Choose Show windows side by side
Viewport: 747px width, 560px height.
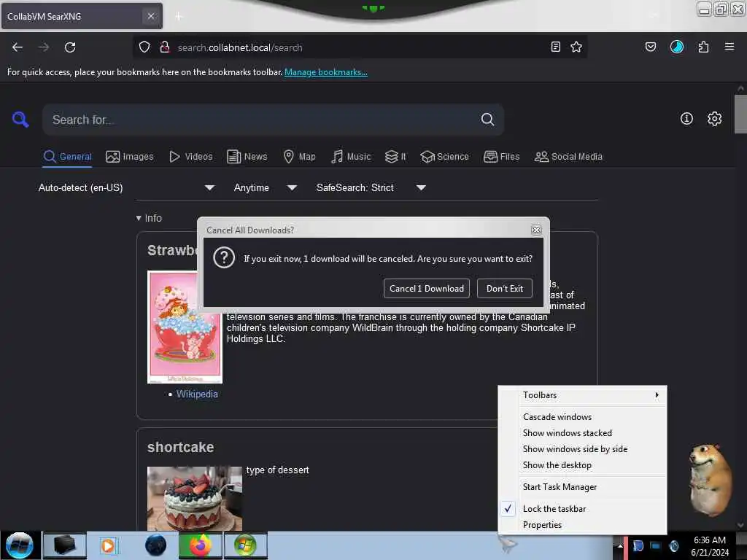tap(582, 449)
